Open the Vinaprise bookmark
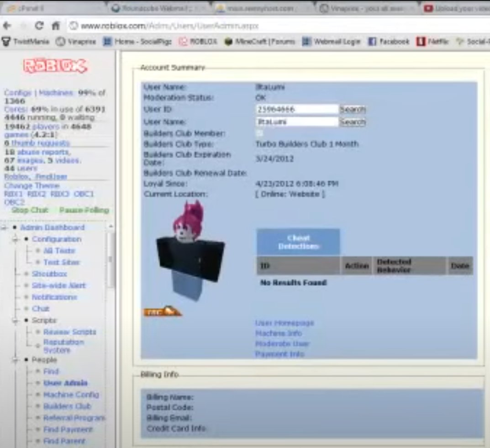The height and width of the screenshot is (448, 490). point(76,41)
